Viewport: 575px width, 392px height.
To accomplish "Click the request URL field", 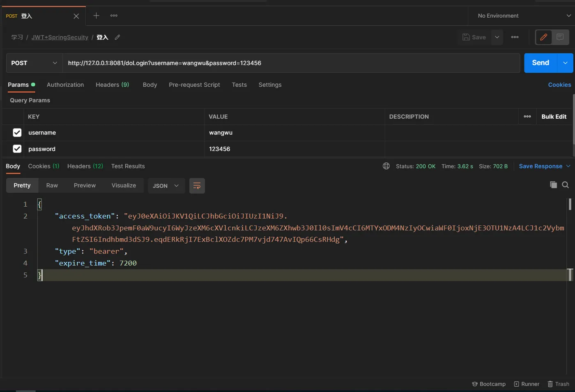I will tap(291, 63).
